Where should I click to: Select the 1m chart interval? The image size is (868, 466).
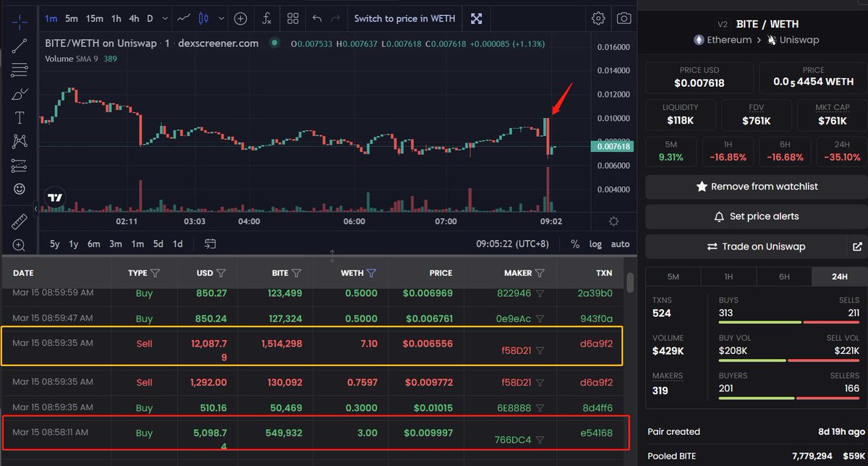point(51,18)
